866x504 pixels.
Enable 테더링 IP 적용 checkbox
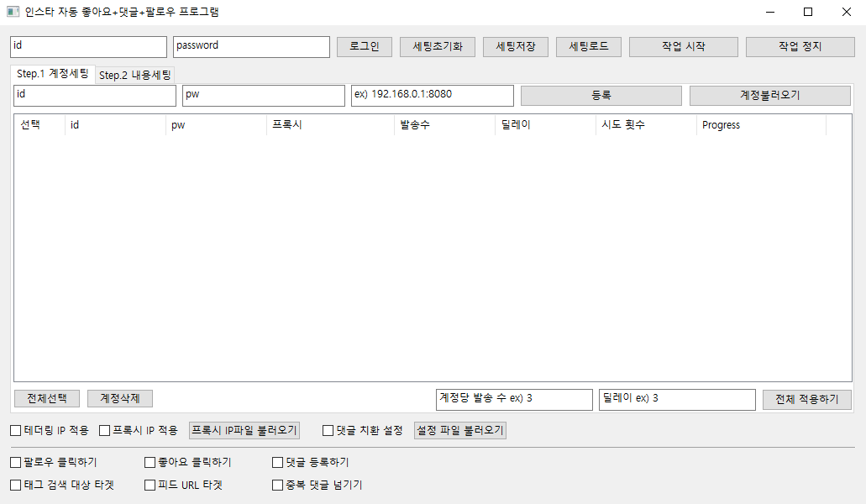pos(16,431)
